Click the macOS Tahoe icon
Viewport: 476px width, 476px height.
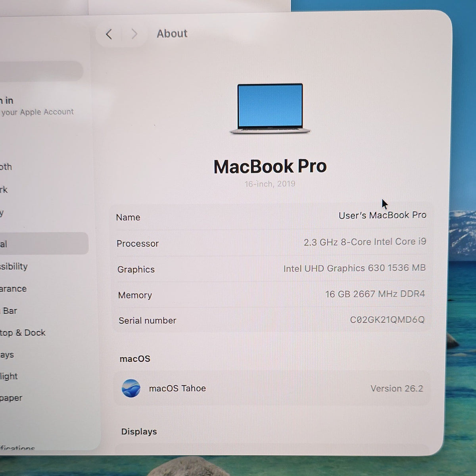(131, 388)
